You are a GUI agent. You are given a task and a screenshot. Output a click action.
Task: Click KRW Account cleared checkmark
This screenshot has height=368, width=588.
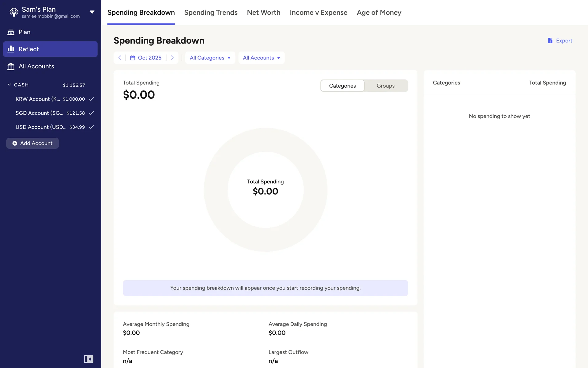pos(91,99)
